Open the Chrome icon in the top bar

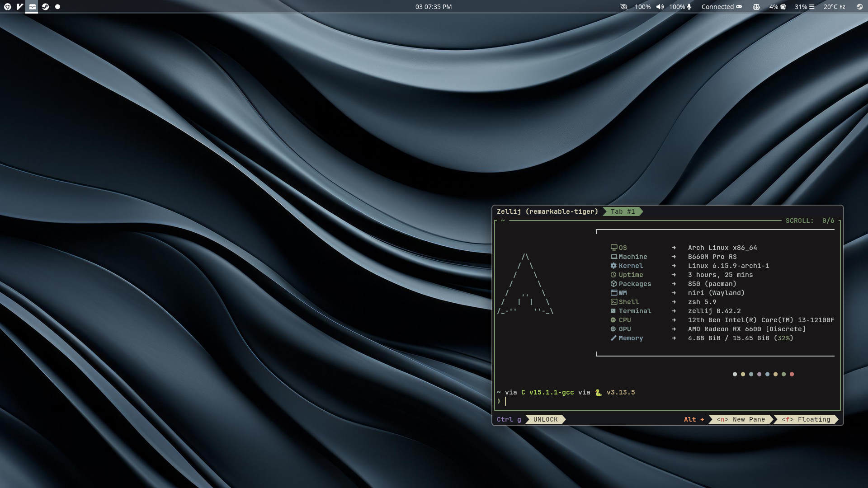click(x=7, y=7)
